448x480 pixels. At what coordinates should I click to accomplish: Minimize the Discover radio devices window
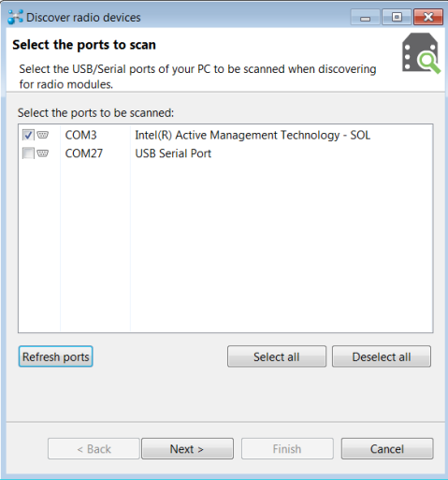[365, 17]
